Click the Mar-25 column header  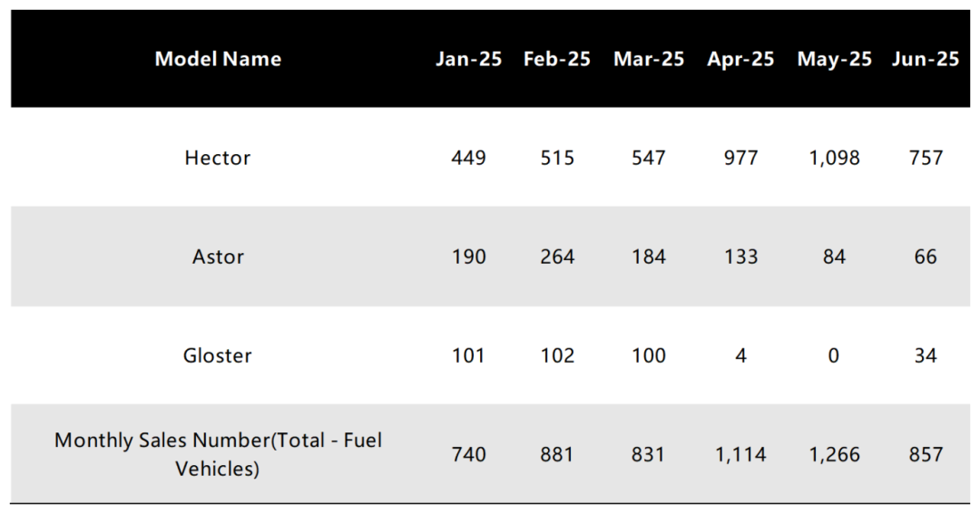click(649, 59)
